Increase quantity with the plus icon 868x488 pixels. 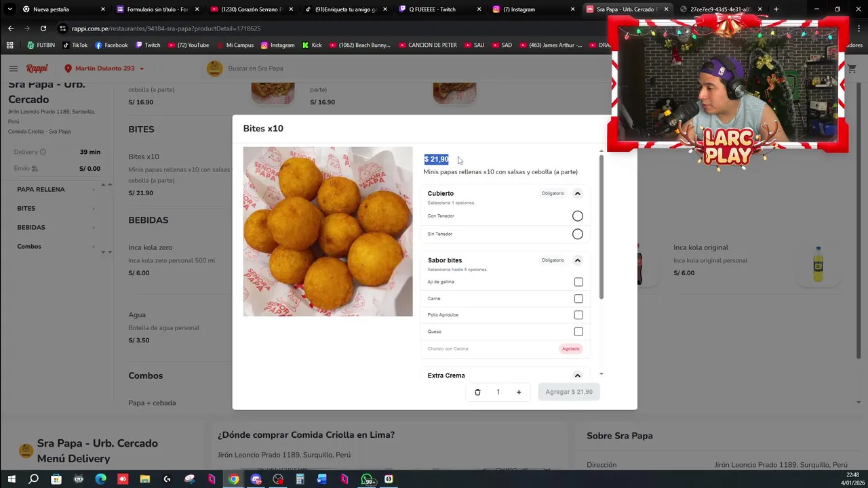(519, 392)
